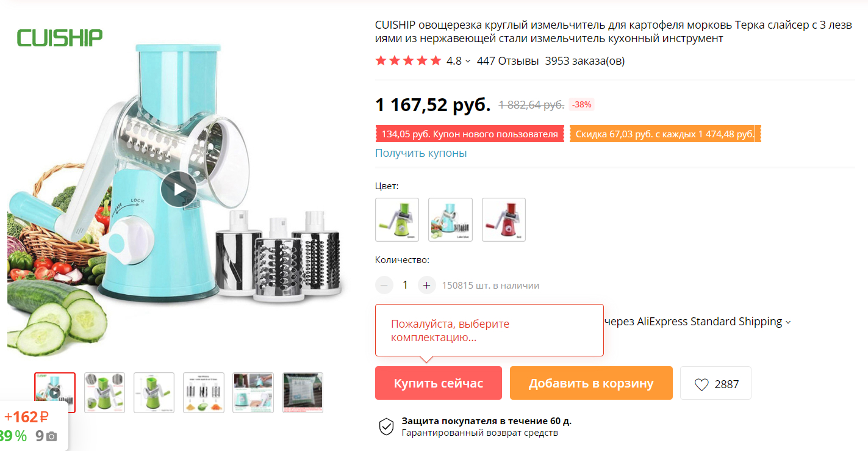Open the CUISHIP brand logo
This screenshot has width=868, height=451.
point(60,38)
